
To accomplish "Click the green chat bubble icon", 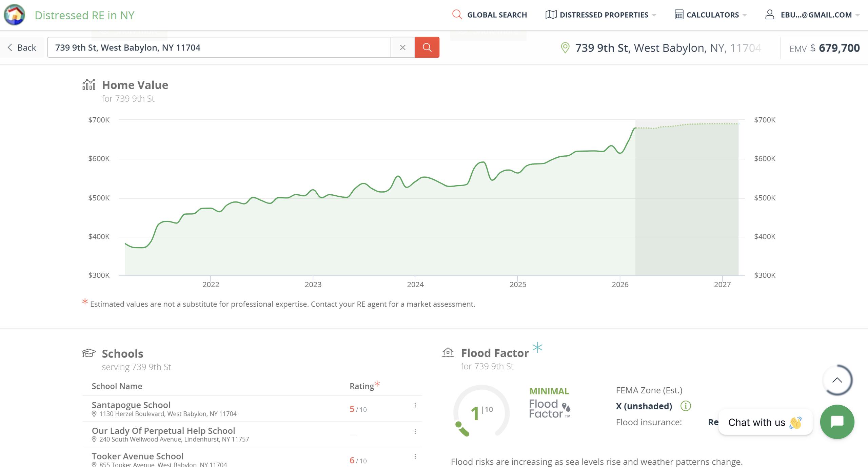I will point(837,422).
